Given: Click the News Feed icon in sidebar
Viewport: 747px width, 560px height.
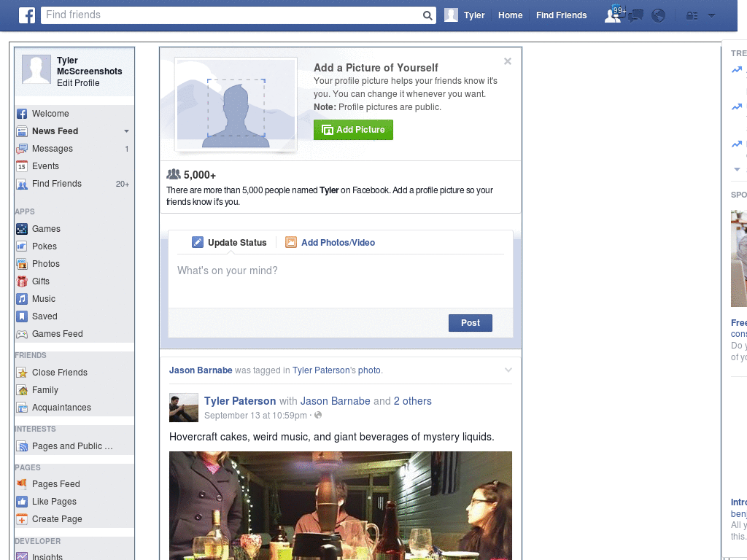Looking at the screenshot, I should coord(22,131).
